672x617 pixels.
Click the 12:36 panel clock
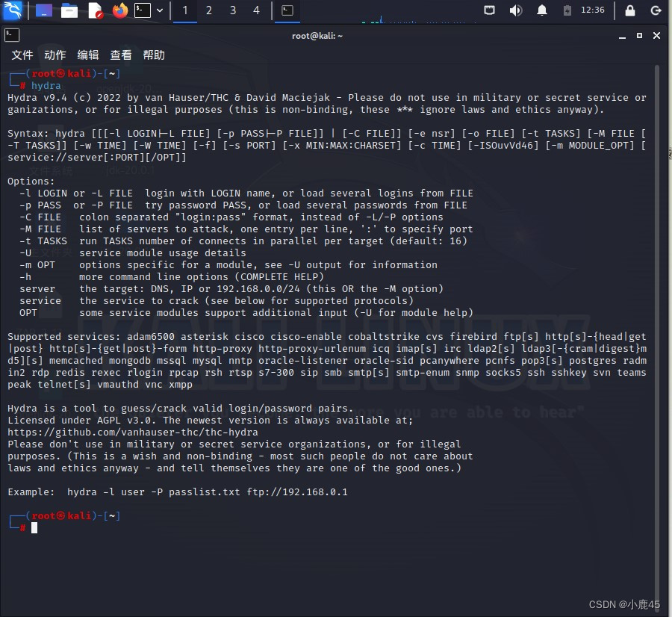click(x=592, y=10)
